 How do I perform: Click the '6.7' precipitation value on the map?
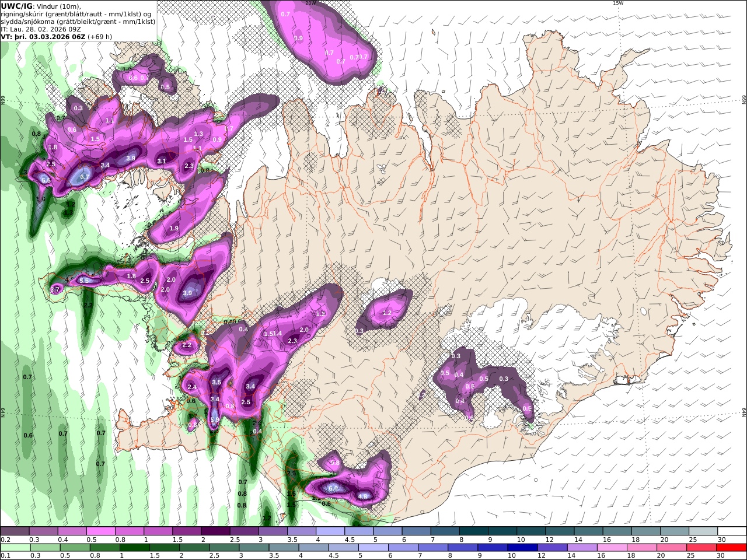click(x=85, y=177)
